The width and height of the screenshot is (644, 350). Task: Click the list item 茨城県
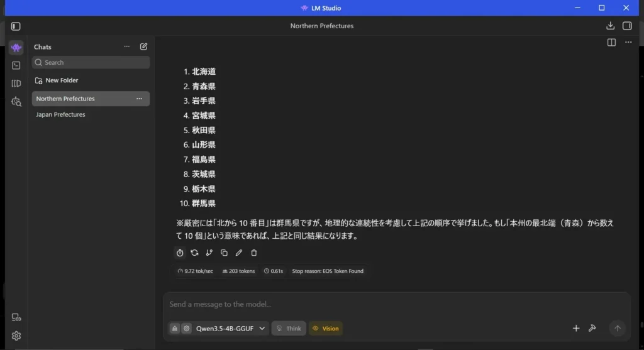click(204, 175)
